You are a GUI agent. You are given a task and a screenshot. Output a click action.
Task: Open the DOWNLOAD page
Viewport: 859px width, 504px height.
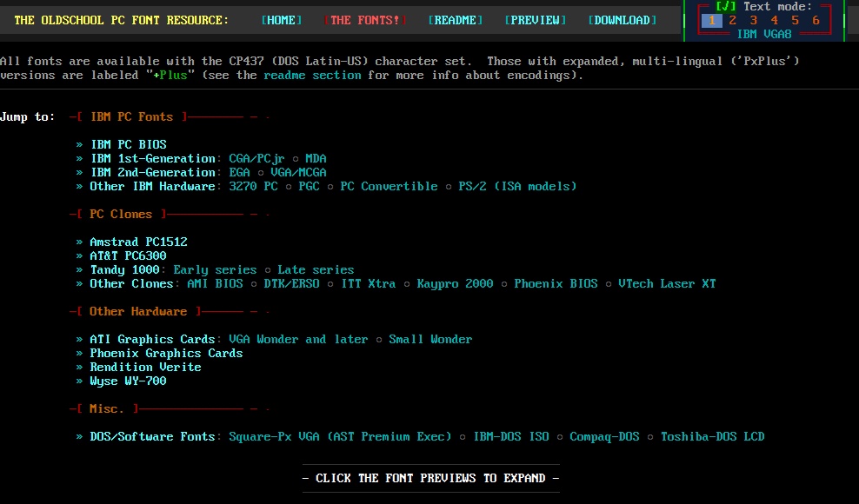(x=623, y=20)
